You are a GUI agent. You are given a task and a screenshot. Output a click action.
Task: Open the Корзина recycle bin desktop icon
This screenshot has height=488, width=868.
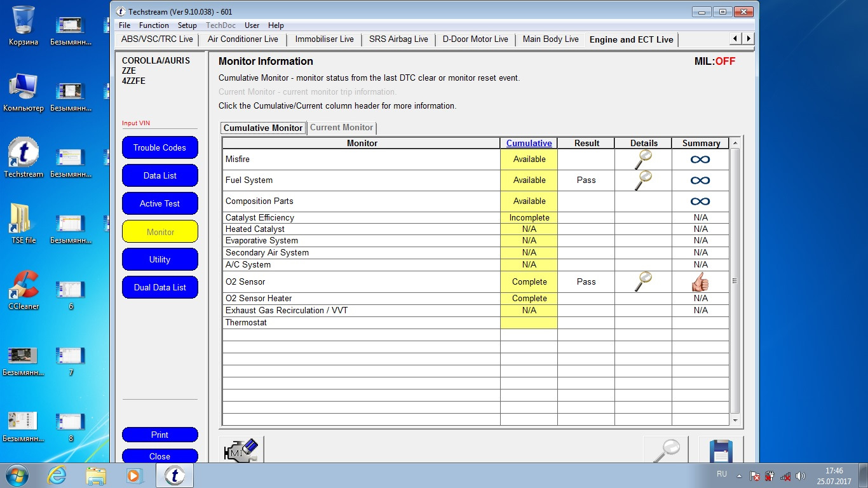24,25
